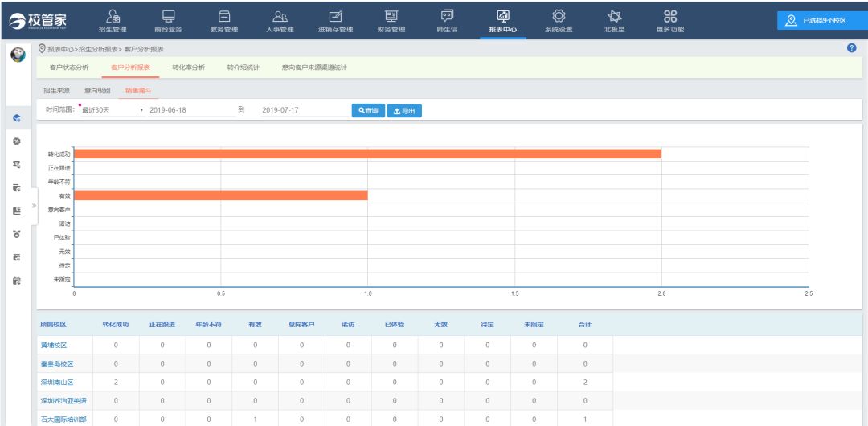Click the user avatar in sidebar
868x426 pixels.
coord(16,55)
